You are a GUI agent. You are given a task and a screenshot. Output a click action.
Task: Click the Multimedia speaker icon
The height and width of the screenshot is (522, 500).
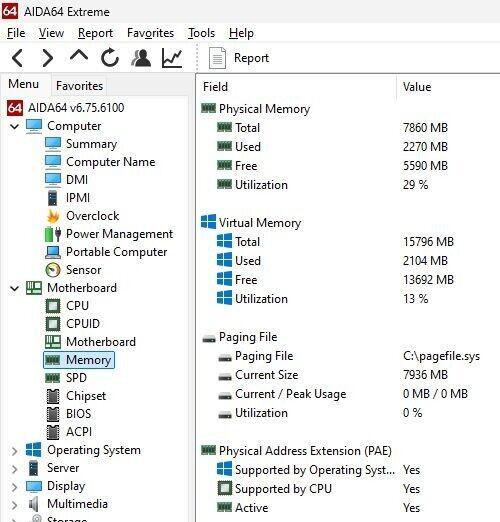(x=34, y=504)
